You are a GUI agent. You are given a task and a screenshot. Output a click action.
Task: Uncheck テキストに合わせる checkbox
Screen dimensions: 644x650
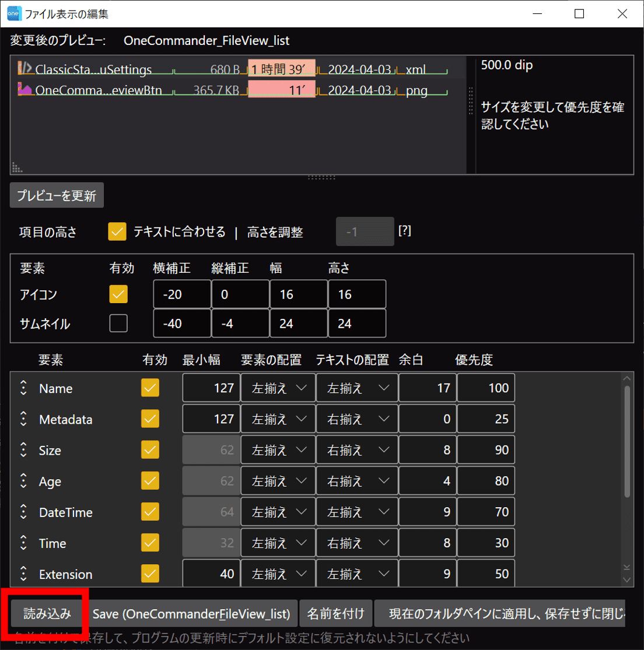(117, 231)
